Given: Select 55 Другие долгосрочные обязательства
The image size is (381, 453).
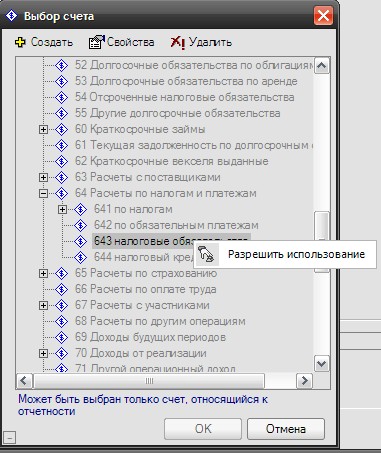Looking at the screenshot, I should tap(177, 113).
